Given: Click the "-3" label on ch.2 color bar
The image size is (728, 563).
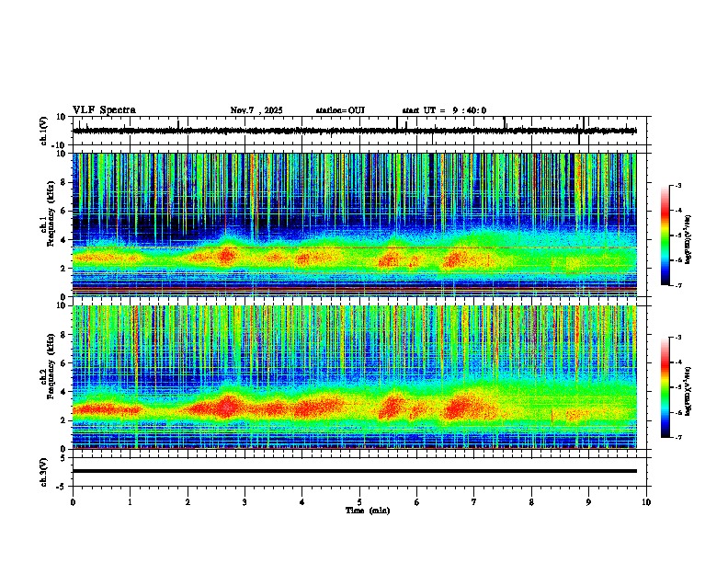Looking at the screenshot, I should point(677,338).
